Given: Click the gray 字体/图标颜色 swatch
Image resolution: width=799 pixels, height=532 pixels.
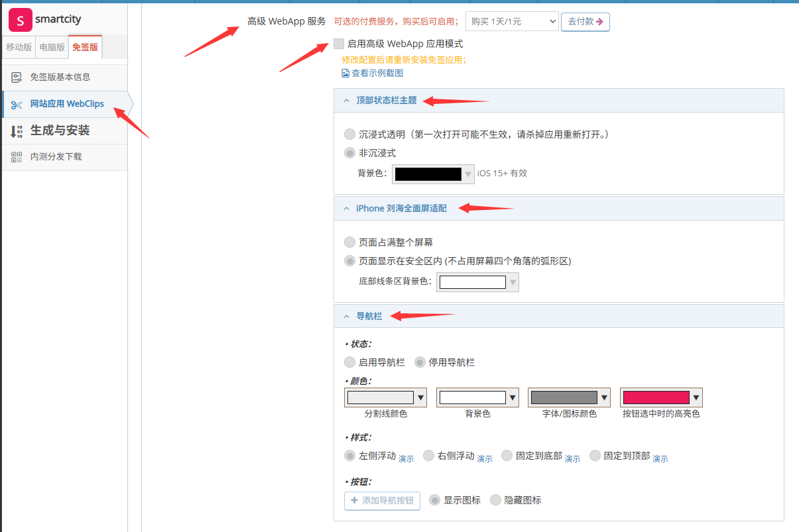Looking at the screenshot, I should tap(564, 398).
